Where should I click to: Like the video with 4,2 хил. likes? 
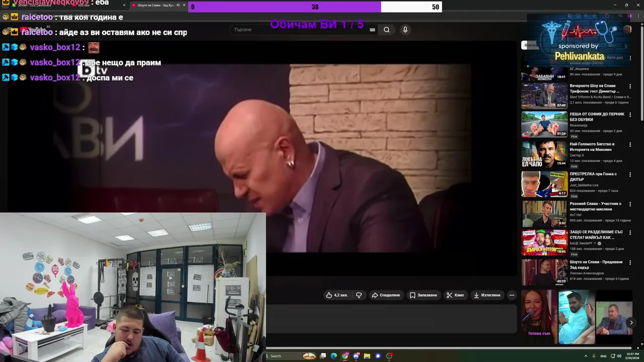[337, 295]
